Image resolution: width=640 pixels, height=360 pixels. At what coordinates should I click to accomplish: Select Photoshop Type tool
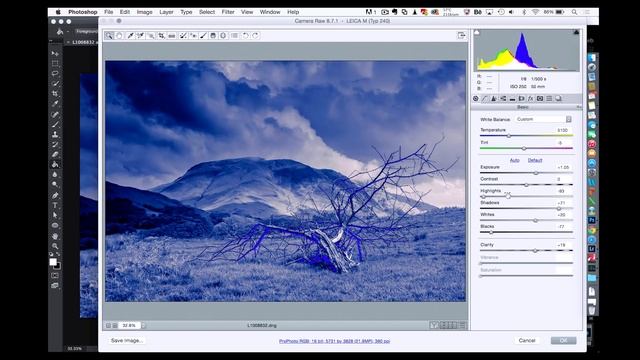(x=55, y=205)
